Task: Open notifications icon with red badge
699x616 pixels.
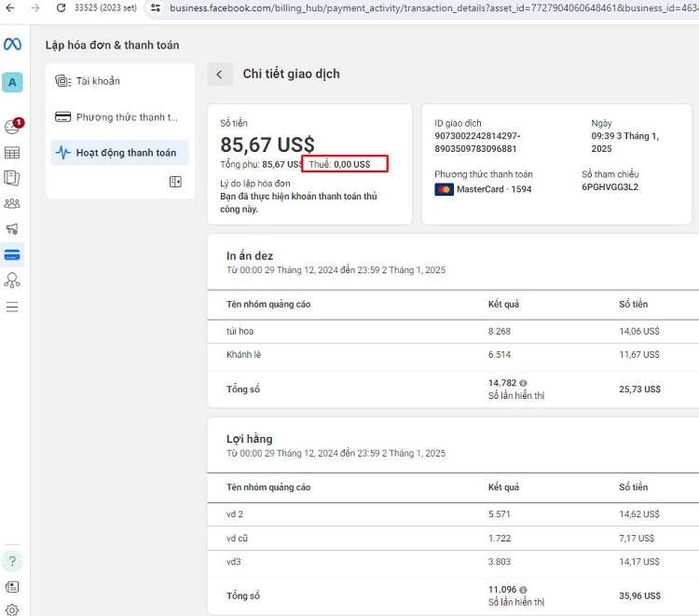Action: click(12, 127)
